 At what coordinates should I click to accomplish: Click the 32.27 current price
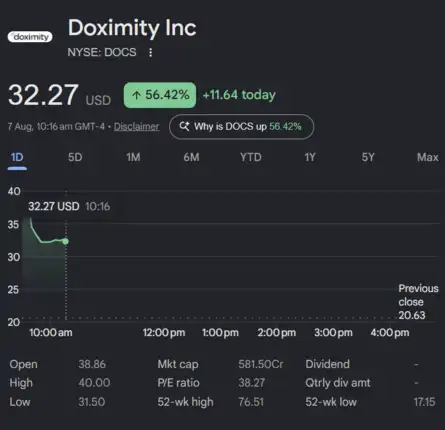coord(43,95)
